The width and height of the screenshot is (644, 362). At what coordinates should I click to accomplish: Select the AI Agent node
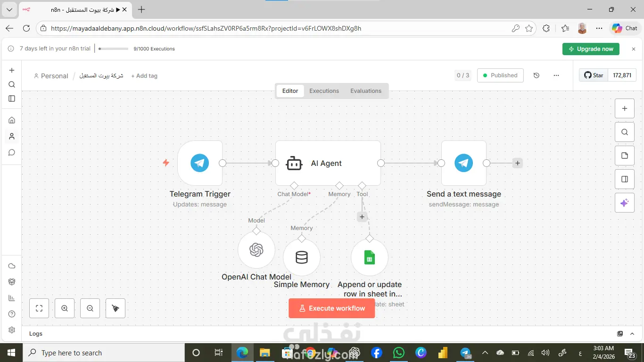(x=328, y=163)
